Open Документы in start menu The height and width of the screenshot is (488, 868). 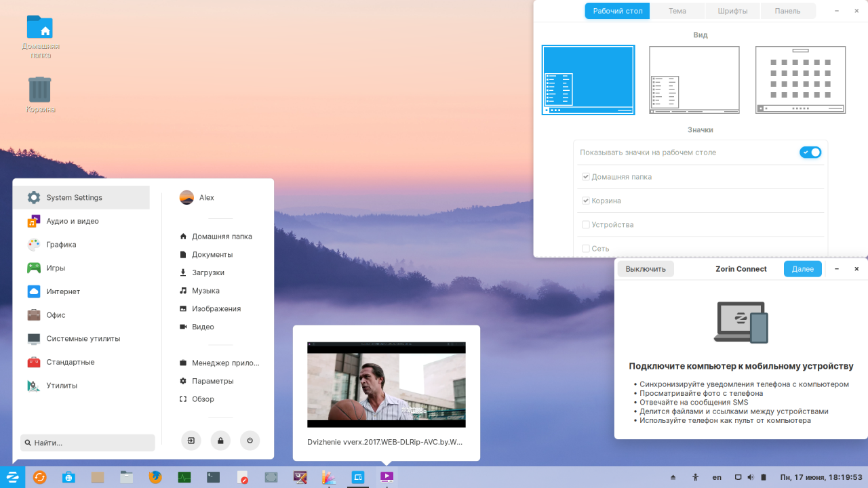coord(206,255)
